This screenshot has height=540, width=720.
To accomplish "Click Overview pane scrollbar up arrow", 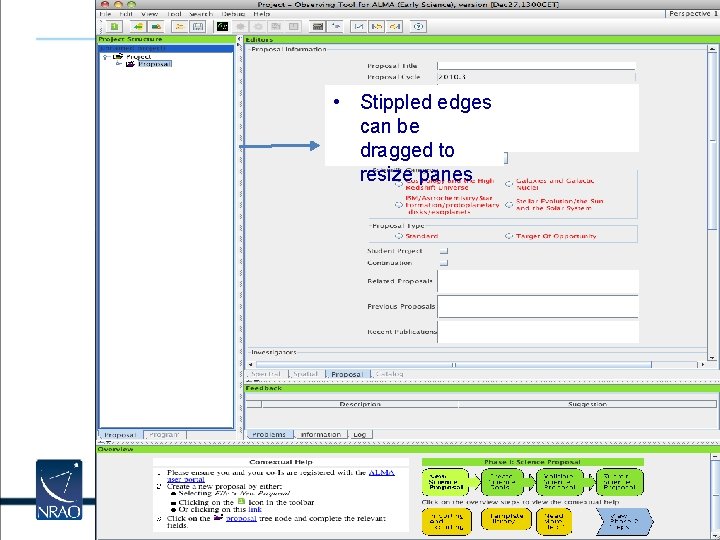I will pos(715,456).
